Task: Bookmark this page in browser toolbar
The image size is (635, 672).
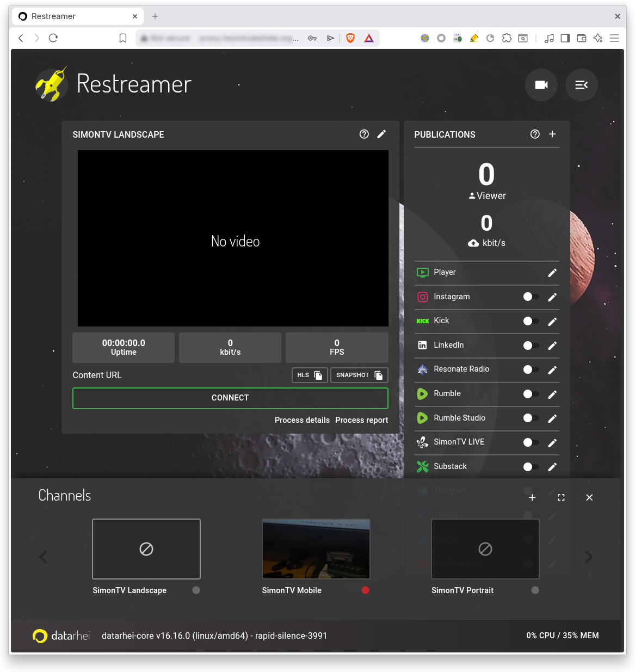Action: pos(123,38)
